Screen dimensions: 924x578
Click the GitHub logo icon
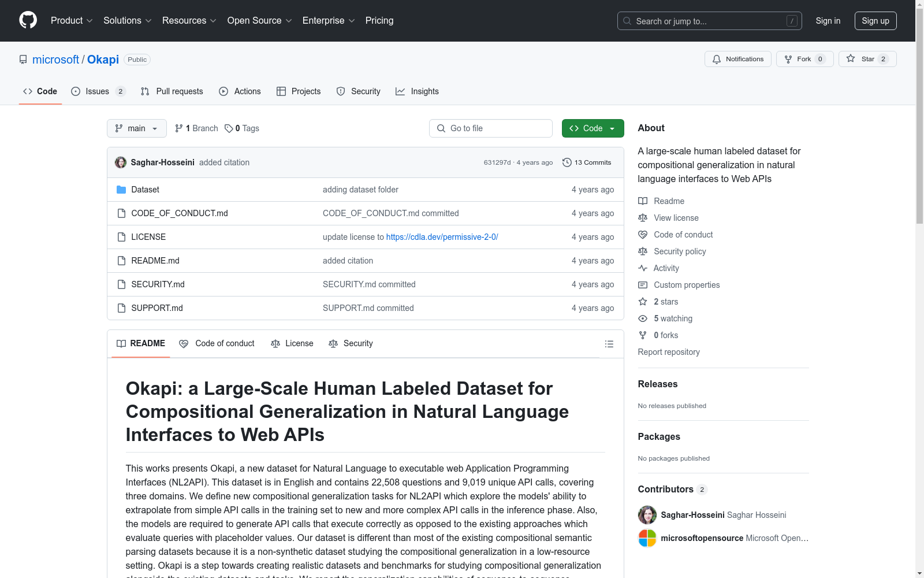(28, 20)
